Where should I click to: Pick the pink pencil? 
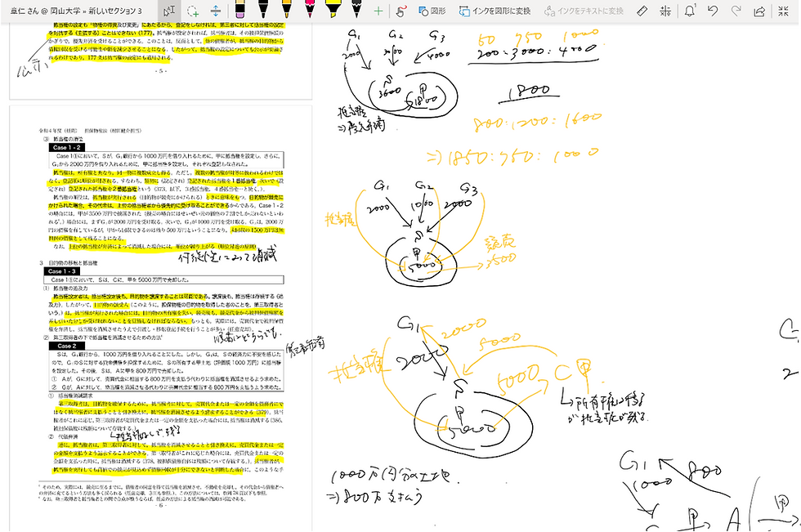pyautogui.click(x=310, y=10)
